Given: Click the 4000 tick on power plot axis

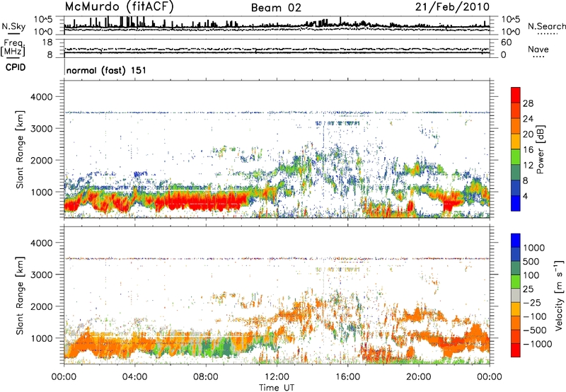Looking at the screenshot, I should point(42,97).
